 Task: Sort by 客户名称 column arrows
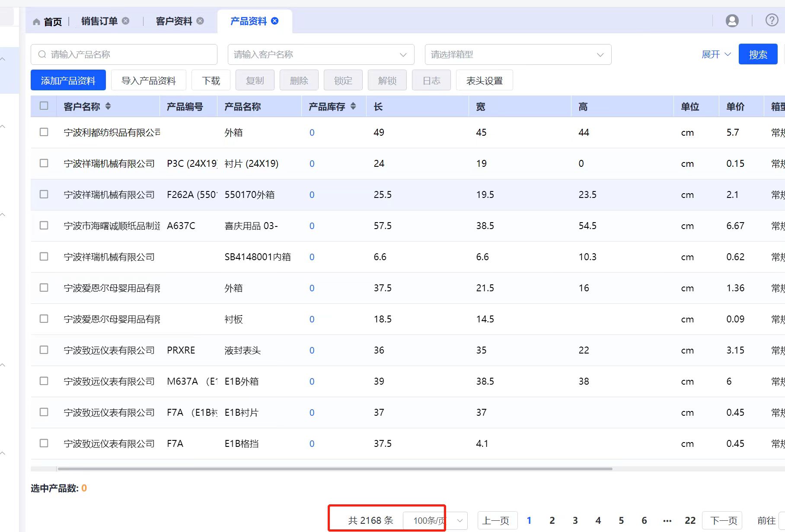tap(108, 106)
